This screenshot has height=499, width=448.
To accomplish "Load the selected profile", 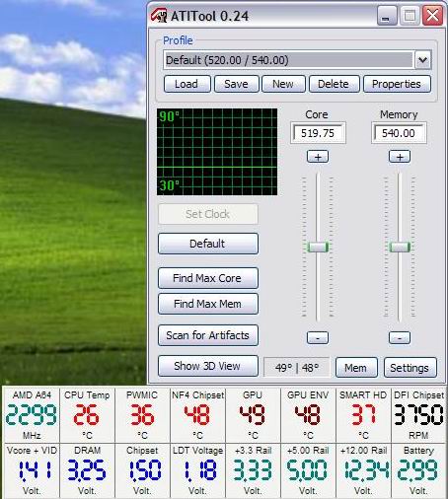I will click(x=187, y=84).
